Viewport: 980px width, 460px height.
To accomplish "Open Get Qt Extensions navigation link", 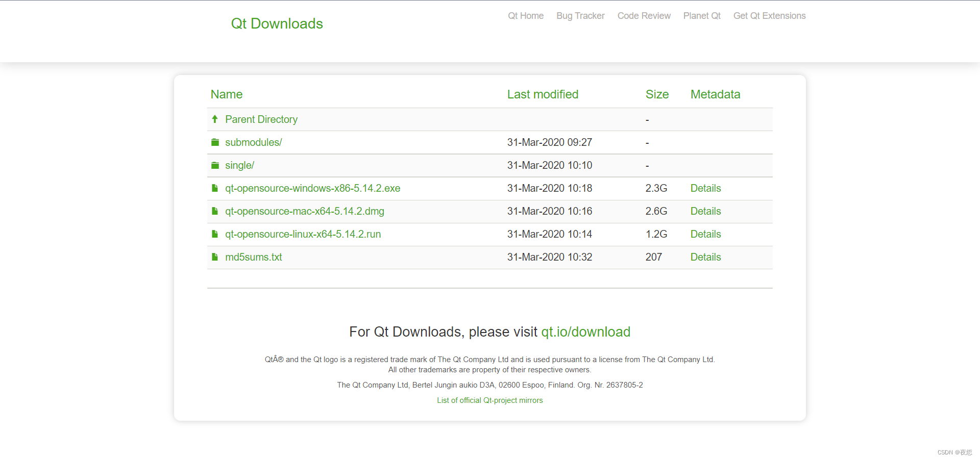I will pyautogui.click(x=769, y=16).
